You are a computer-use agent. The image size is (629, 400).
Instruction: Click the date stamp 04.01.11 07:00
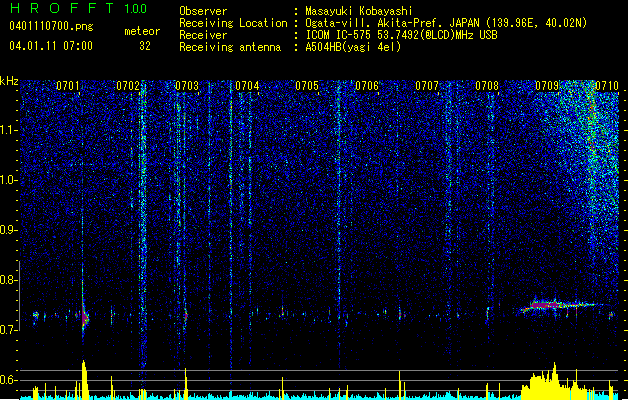(51, 46)
